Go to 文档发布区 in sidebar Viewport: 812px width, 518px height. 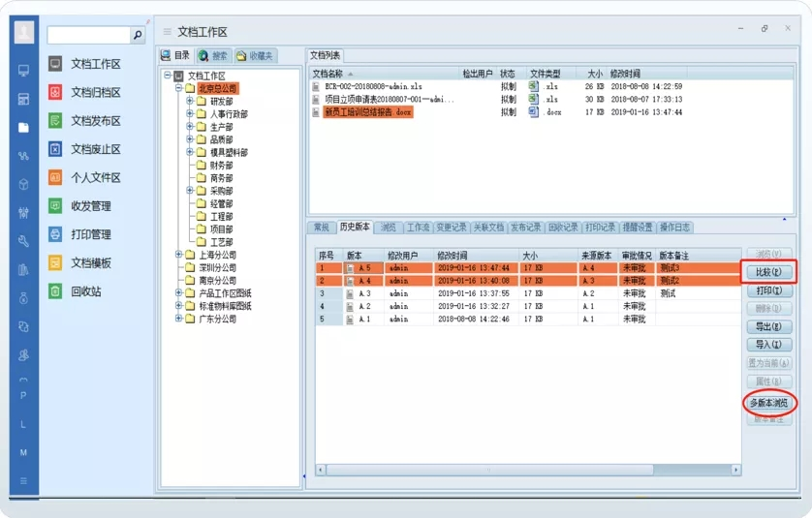[95, 121]
